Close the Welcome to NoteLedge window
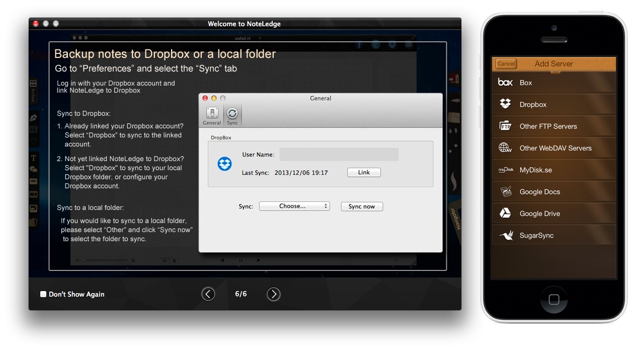This screenshot has width=644, height=350. point(36,24)
